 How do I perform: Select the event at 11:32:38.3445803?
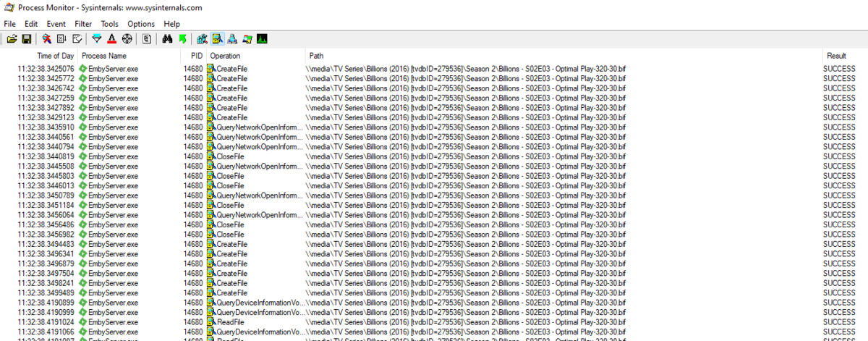click(x=434, y=176)
